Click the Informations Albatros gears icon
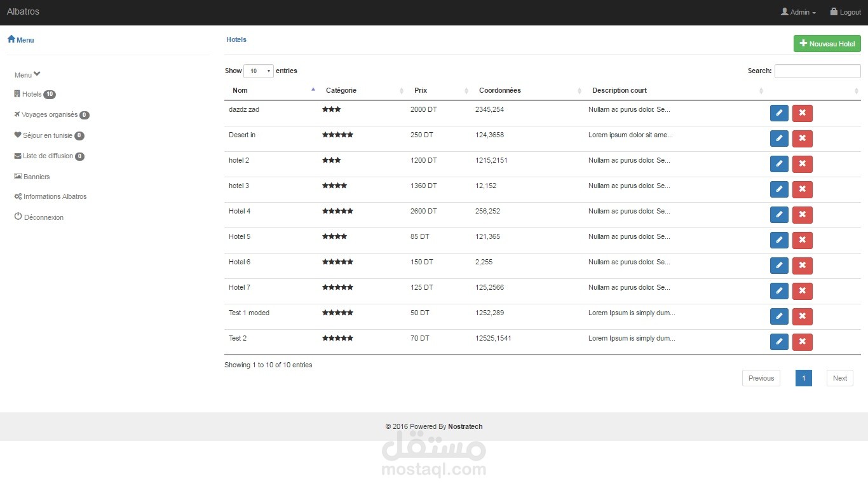The height and width of the screenshot is (488, 868). 18,196
